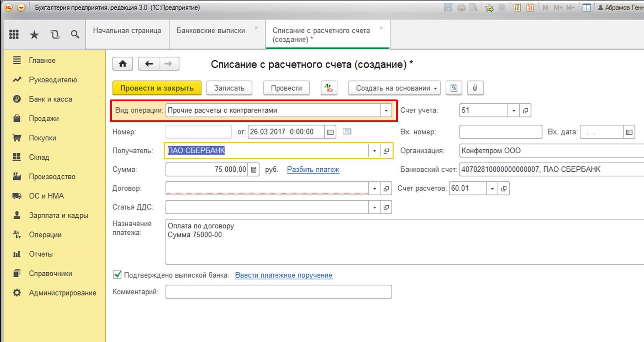Open the Дт/Кт postings view icon
The height and width of the screenshot is (342, 644).
pos(329,88)
